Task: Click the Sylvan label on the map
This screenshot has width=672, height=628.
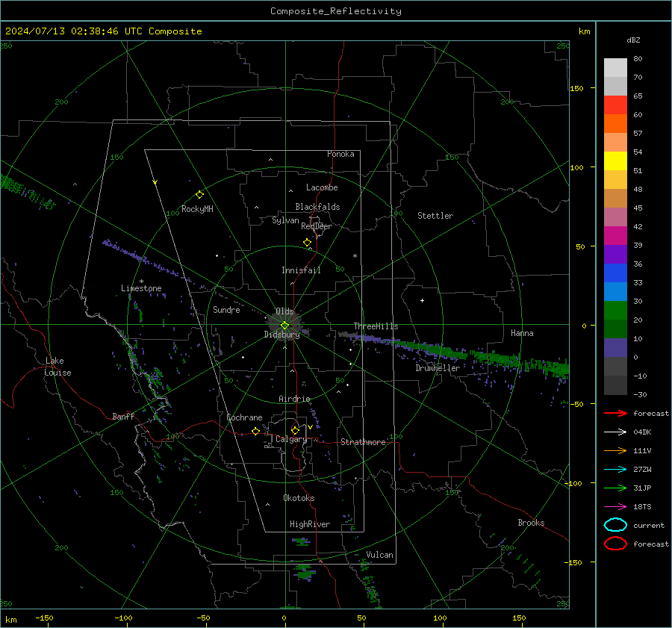Action: tap(285, 220)
